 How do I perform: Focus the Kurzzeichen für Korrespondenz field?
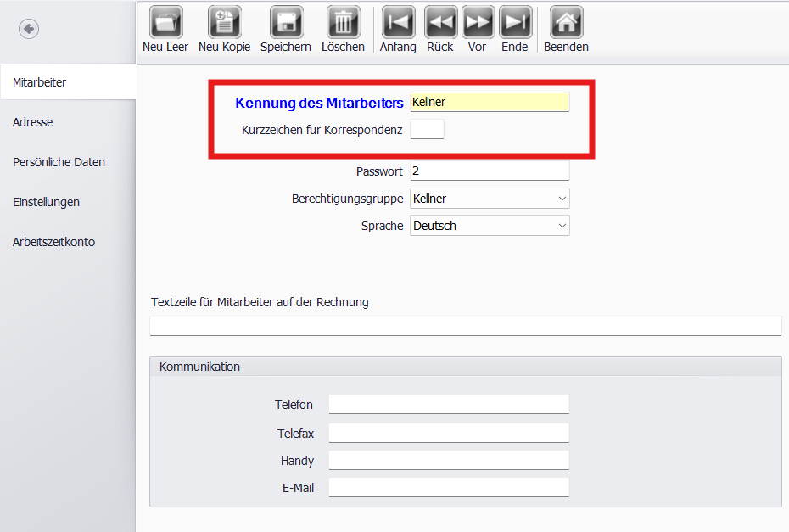pyautogui.click(x=427, y=129)
